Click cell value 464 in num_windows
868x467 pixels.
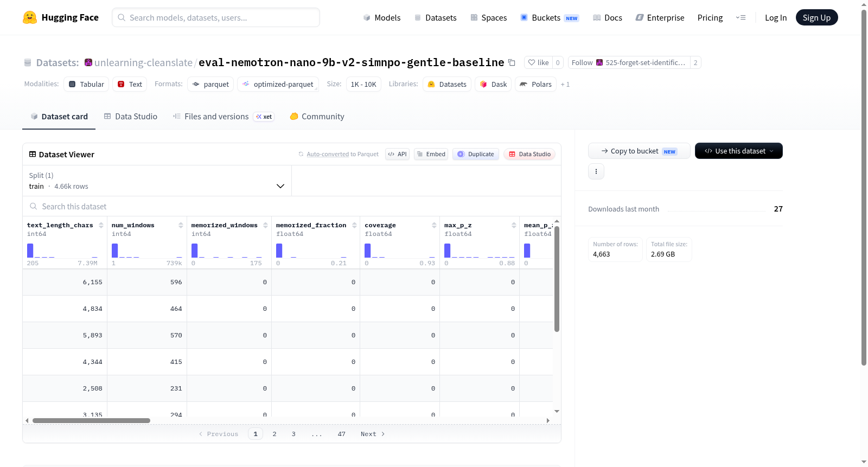[176, 309]
